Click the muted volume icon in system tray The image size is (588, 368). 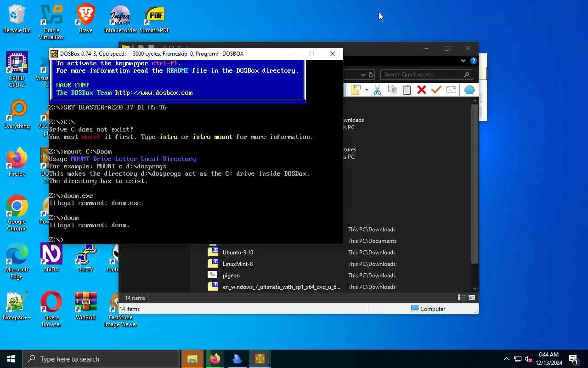[x=529, y=359]
